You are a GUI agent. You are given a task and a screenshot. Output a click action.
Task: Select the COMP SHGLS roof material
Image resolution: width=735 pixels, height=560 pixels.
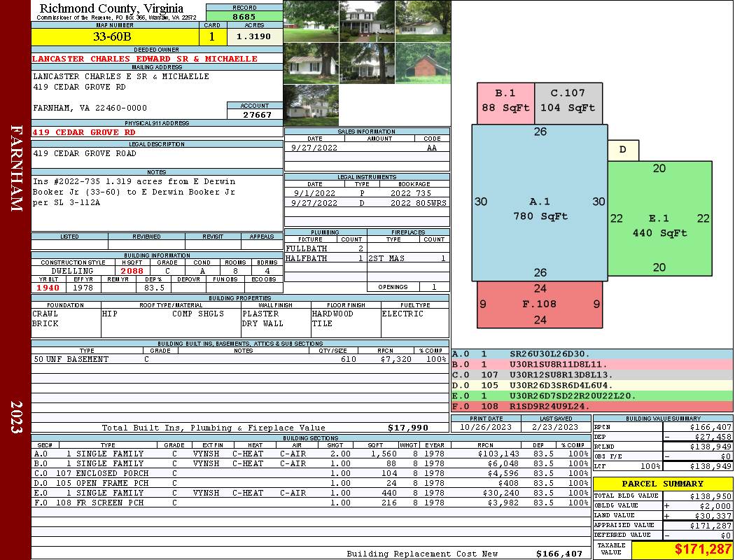tap(198, 314)
